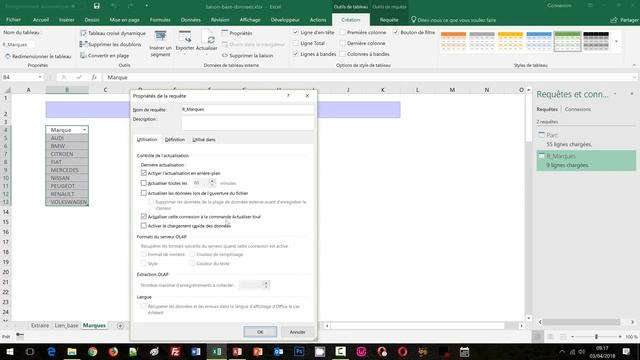640x360 pixels.
Task: Open FileZilla from the taskbar
Action: [x=175, y=352]
